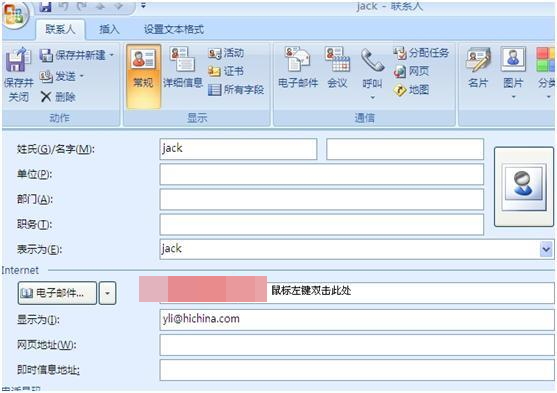
Task: Click the Business Card (名片) icon
Action: 478,60
